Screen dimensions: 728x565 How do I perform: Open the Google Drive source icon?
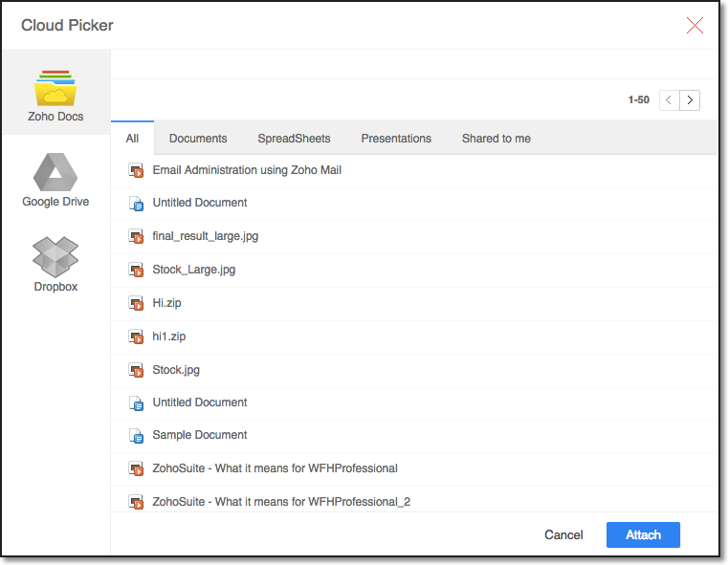click(55, 172)
